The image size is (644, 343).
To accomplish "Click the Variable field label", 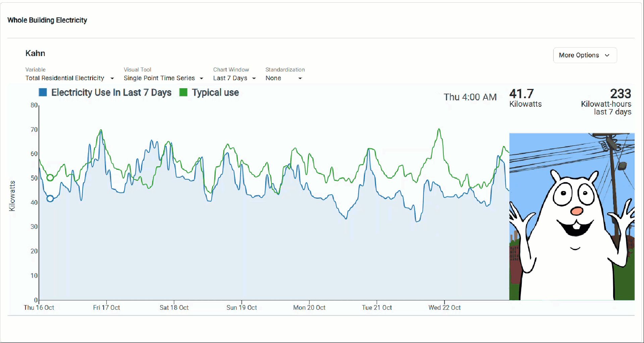I will click(36, 69).
